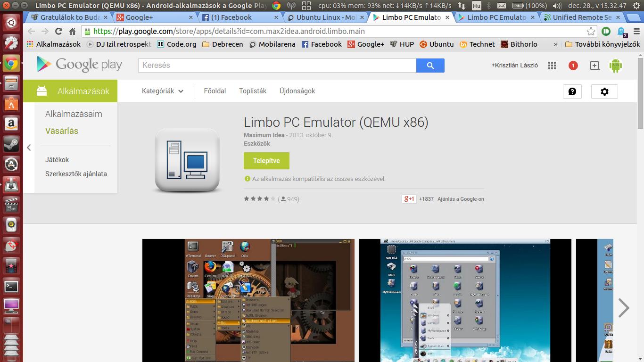This screenshot has height=362, width=644.
Task: Show next screenshots with right arrow
Action: pyautogui.click(x=624, y=308)
